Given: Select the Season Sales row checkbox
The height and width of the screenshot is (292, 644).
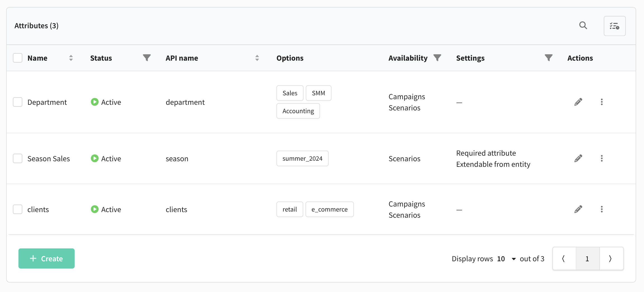Looking at the screenshot, I should 18,158.
